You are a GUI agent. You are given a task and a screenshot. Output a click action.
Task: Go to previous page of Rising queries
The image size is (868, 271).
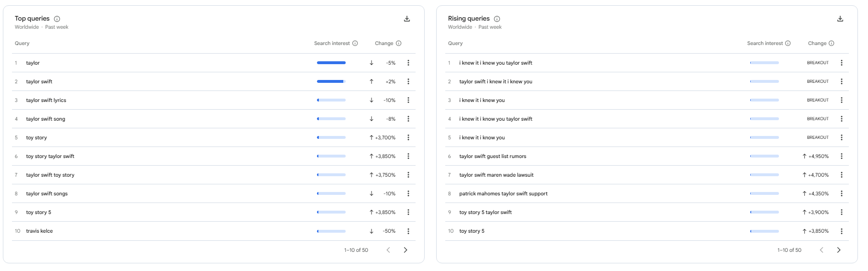(822, 250)
